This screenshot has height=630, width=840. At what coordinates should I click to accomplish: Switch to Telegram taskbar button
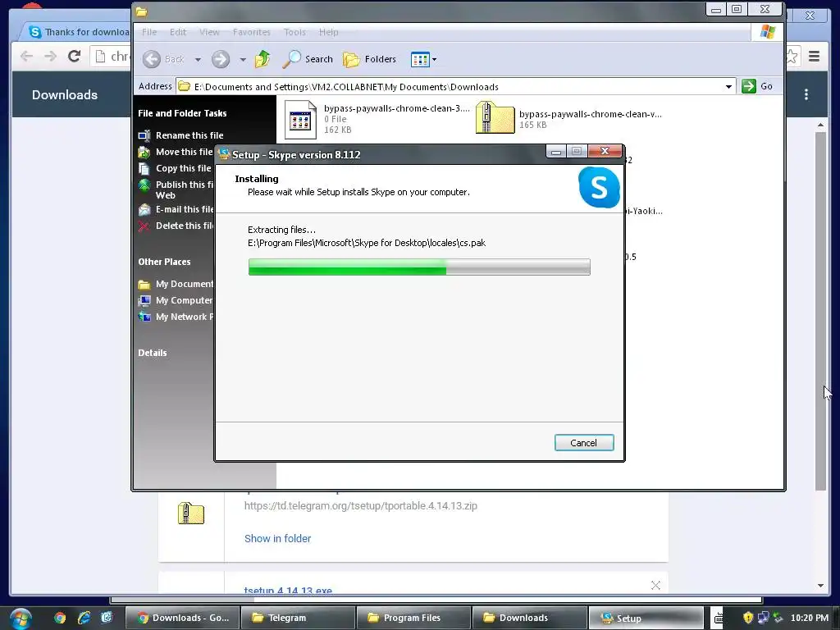[298, 618]
